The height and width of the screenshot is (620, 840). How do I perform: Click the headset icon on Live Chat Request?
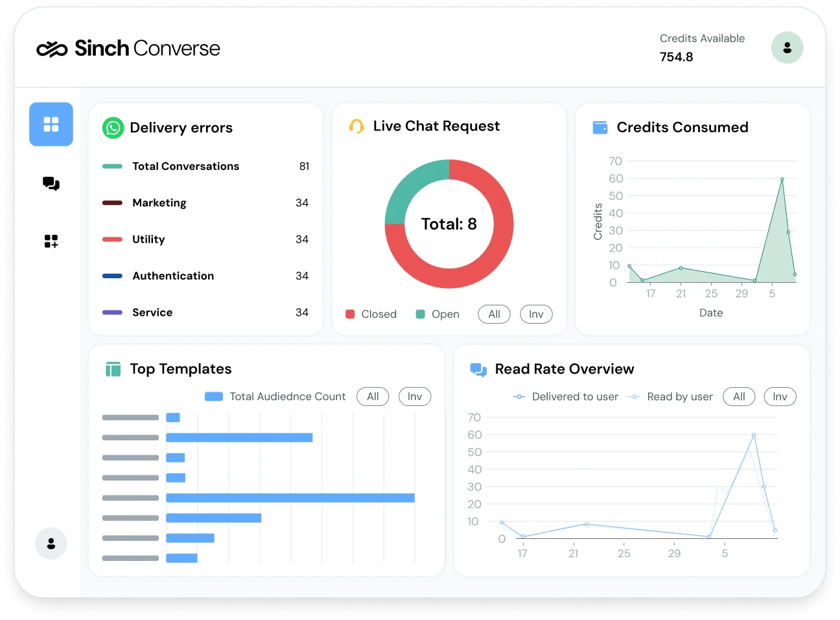pyautogui.click(x=355, y=126)
